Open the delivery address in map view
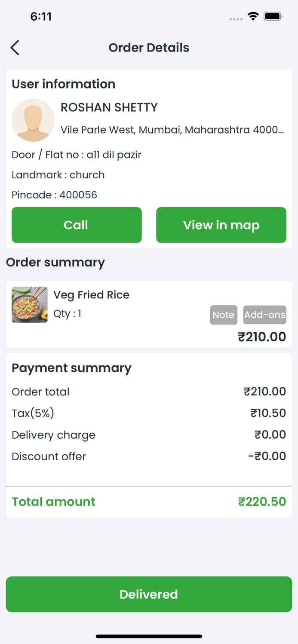 coord(221,225)
